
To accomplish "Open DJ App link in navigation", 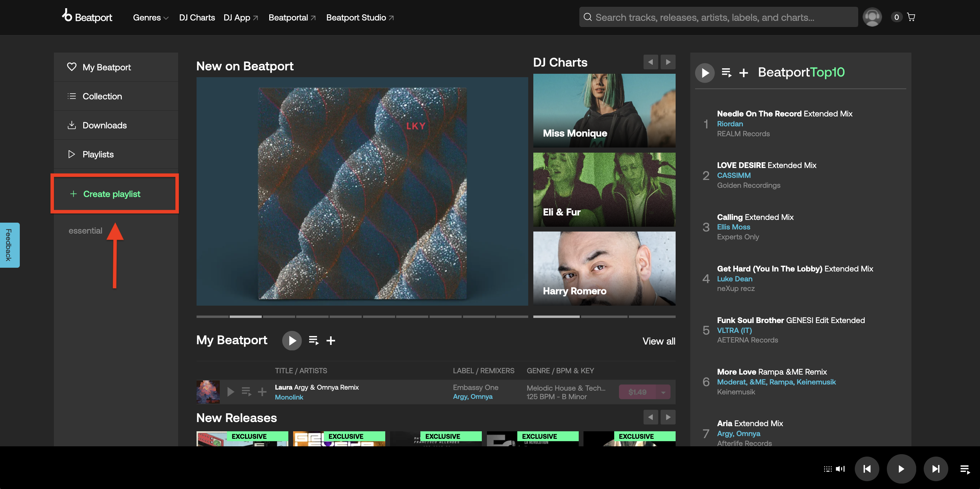I will pyautogui.click(x=241, y=17).
